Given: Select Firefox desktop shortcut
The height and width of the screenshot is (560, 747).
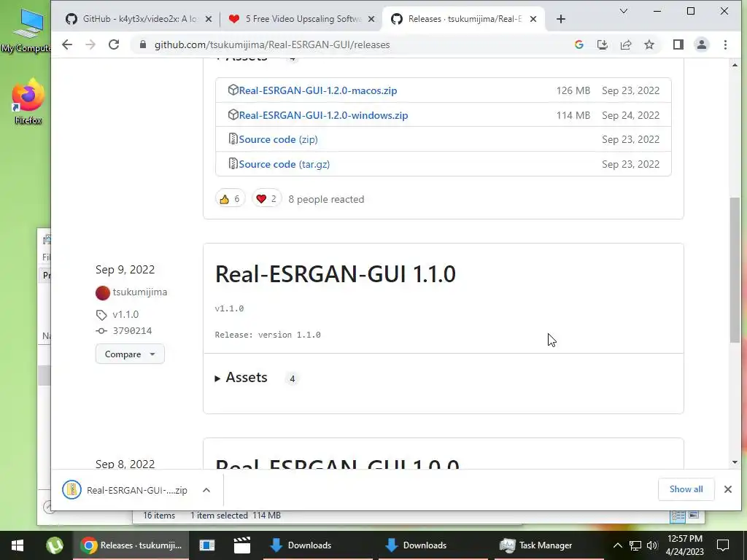Looking at the screenshot, I should pyautogui.click(x=28, y=102).
